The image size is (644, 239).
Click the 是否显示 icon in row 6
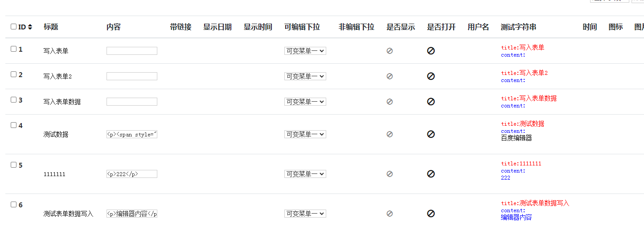pyautogui.click(x=390, y=214)
